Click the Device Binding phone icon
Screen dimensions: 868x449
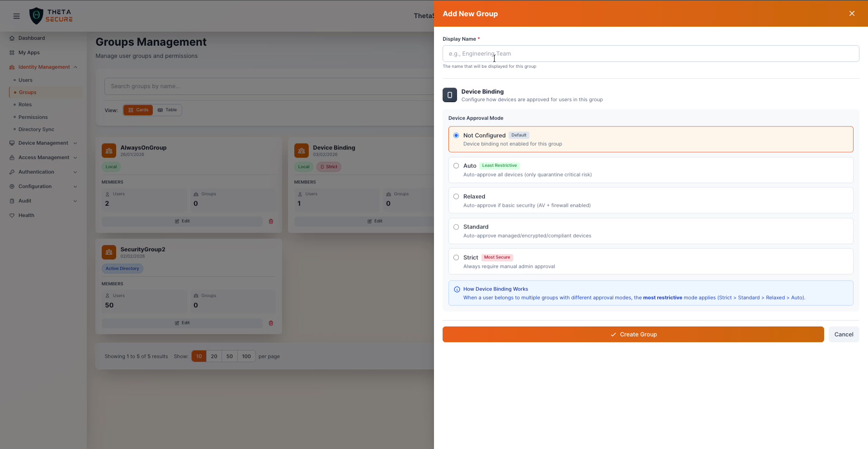[x=449, y=95]
